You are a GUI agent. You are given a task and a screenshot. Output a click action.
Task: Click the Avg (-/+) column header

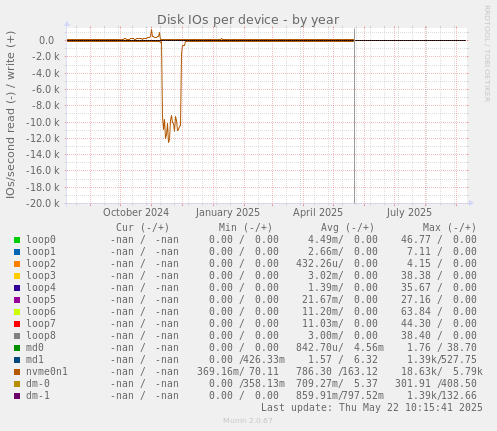click(347, 228)
